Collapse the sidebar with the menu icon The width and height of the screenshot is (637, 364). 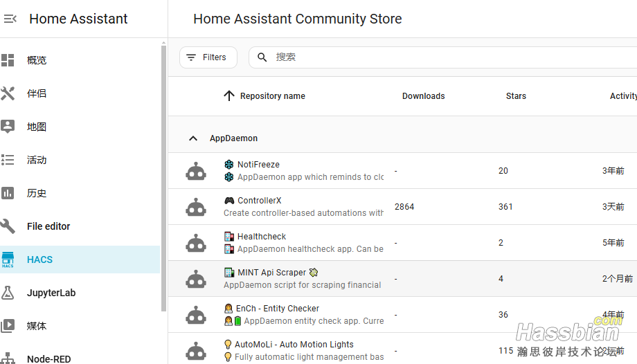tap(10, 19)
